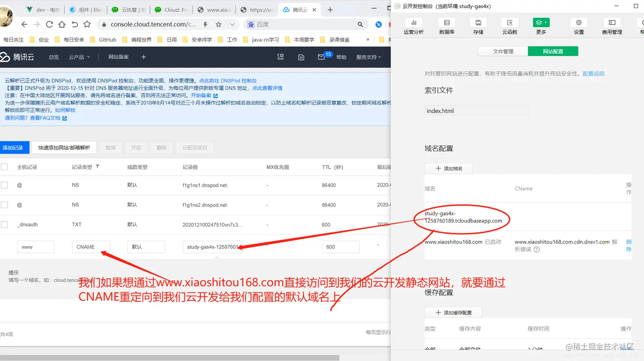Image resolution: width=644 pixels, height=361 pixels.
Task: Check the @ NS f1g1ns2 row
Action: pos(4,205)
